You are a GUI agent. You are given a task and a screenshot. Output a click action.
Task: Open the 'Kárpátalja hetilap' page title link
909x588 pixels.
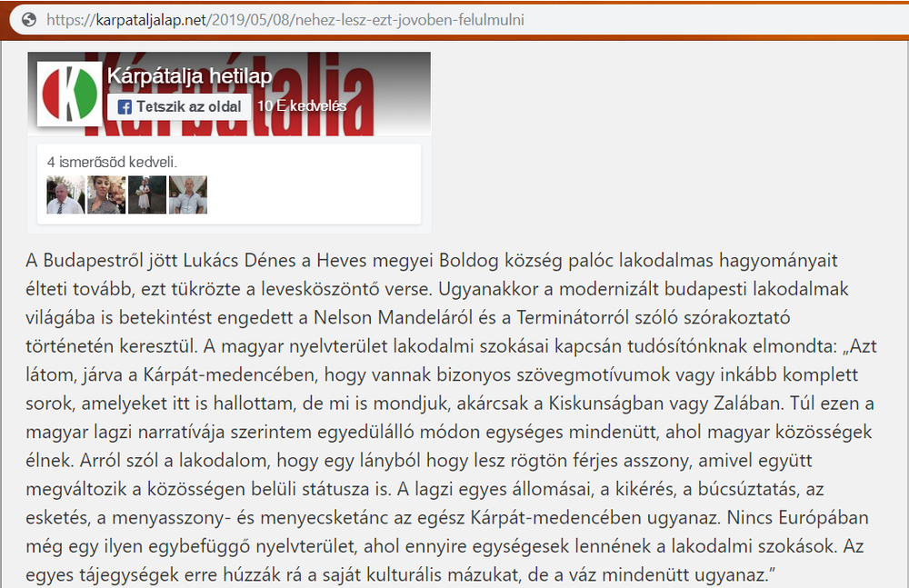tap(189, 77)
